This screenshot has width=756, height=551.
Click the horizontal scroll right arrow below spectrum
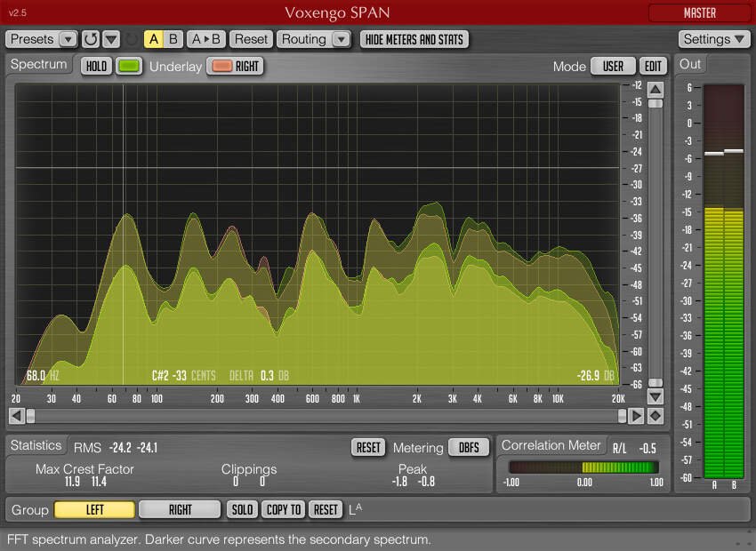pyautogui.click(x=636, y=415)
